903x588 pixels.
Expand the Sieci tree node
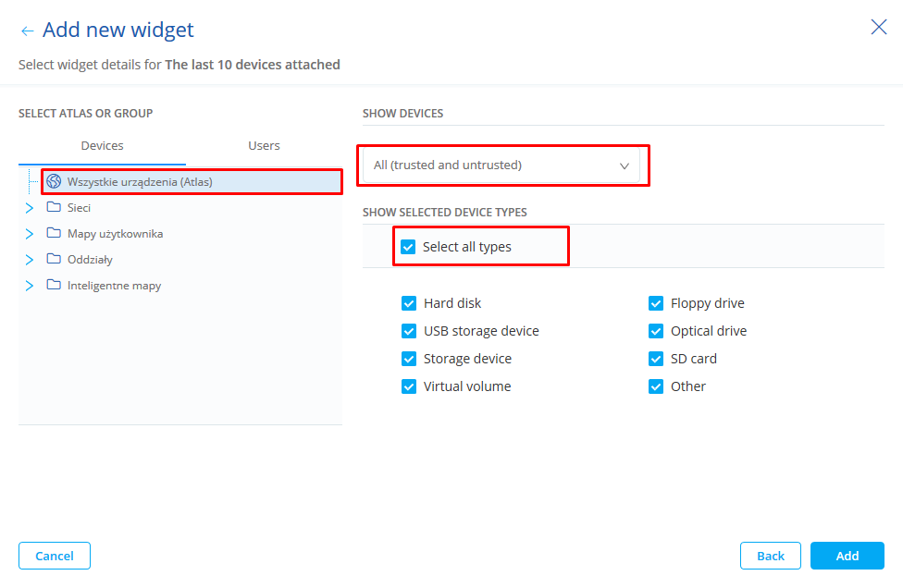[x=29, y=207]
